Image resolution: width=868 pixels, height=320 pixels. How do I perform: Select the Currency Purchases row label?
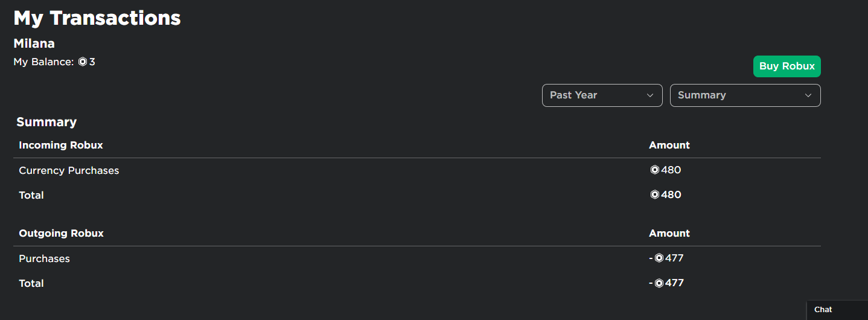(69, 171)
